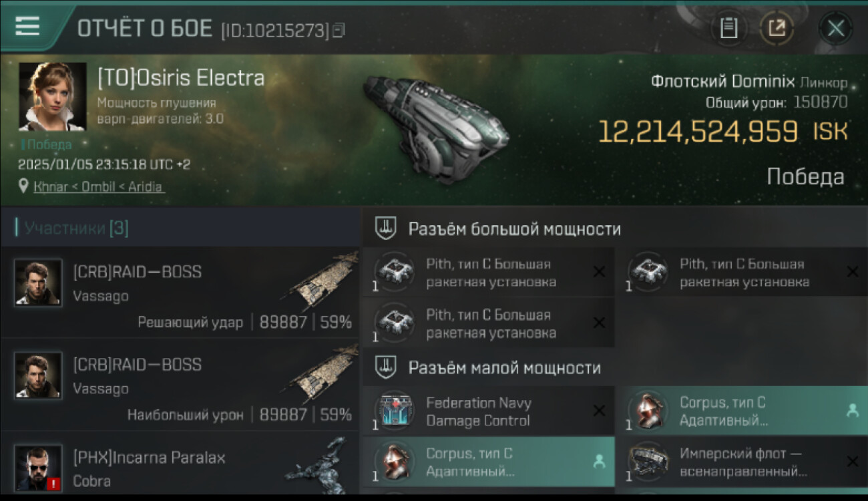Open the hamburger menu icon
Image resolution: width=868 pixels, height=501 pixels.
coord(27,27)
